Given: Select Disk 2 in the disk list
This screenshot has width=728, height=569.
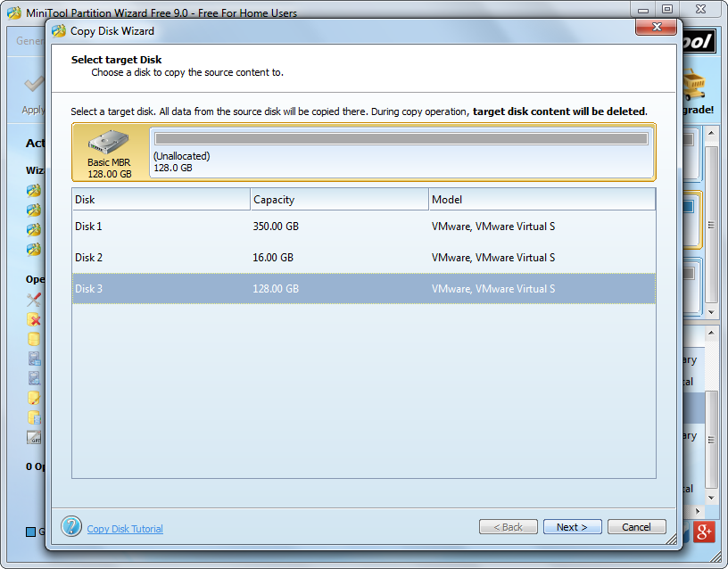Looking at the screenshot, I should coord(363,258).
